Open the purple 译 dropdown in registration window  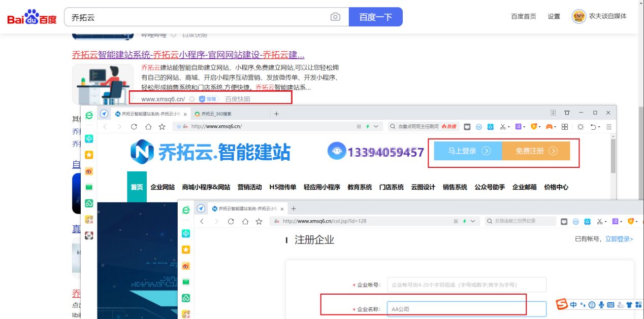[x=617, y=222]
